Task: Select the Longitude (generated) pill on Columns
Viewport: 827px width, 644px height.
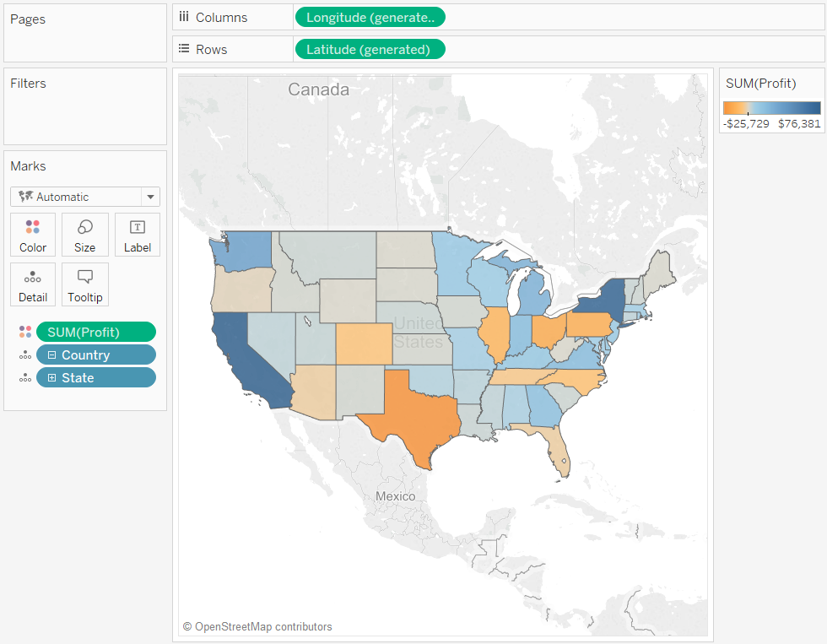Action: 369,18
